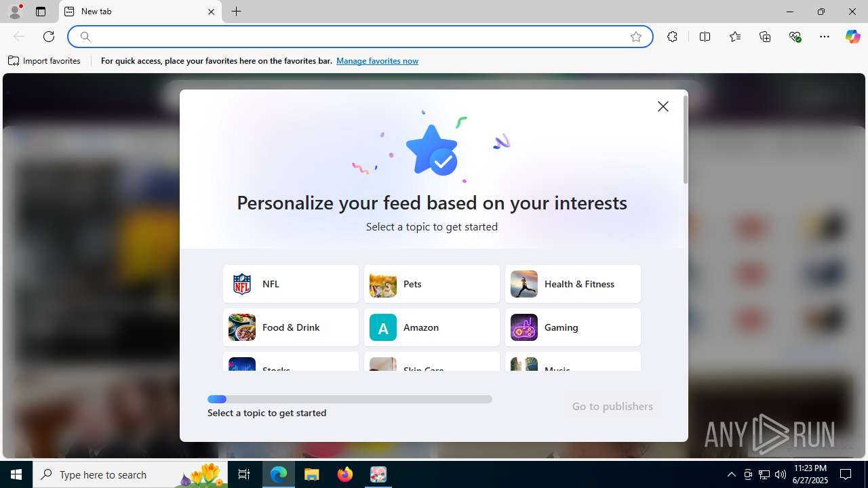Add this page to favorites star
This screenshot has height=488, width=868.
[635, 37]
